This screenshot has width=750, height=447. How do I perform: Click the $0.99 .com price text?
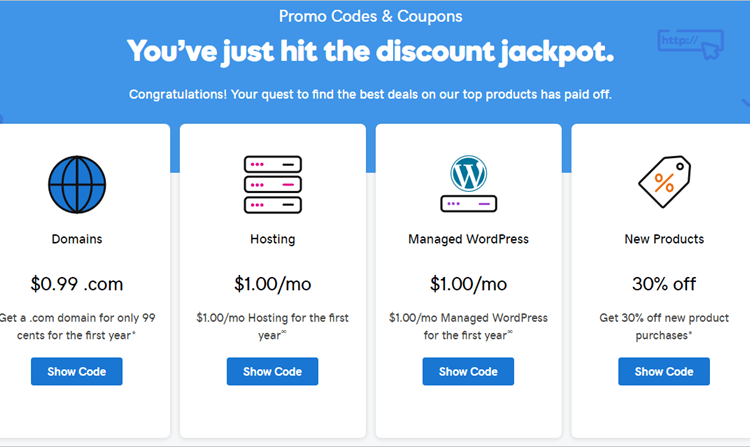click(77, 284)
